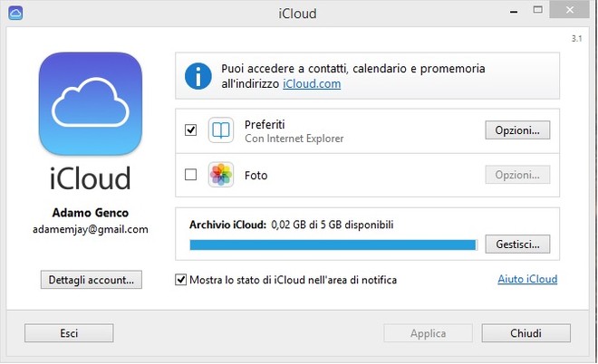Click the Preferiti bookmarks book icon
This screenshot has width=598, height=364.
coord(221,130)
